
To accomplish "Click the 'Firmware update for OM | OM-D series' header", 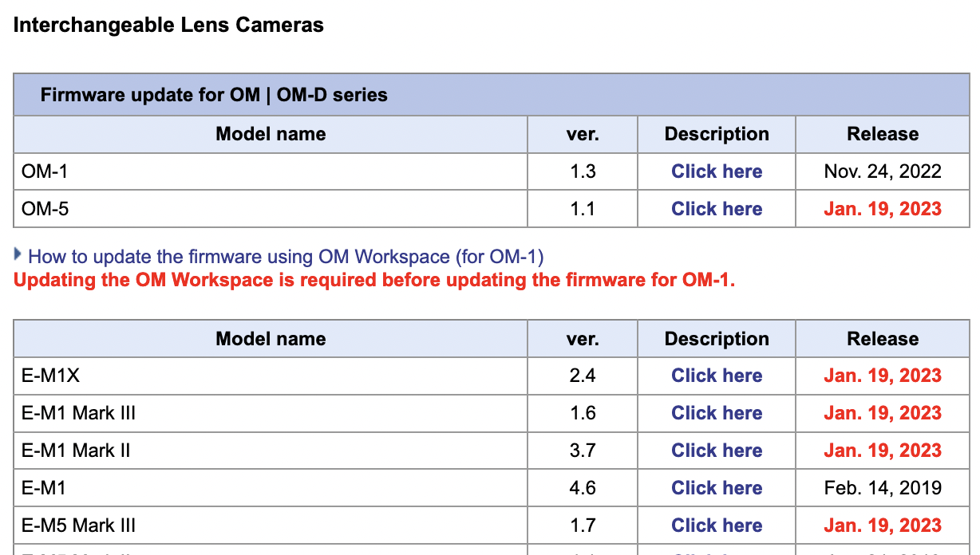I will [x=214, y=95].
